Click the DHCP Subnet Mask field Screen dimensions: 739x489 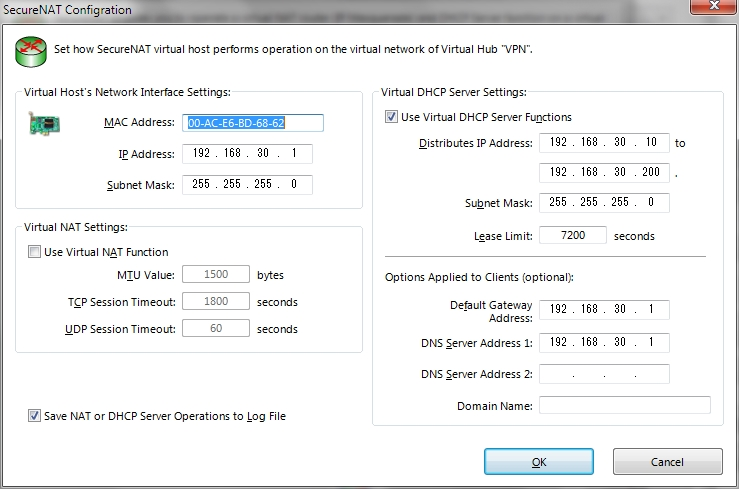[x=604, y=203]
